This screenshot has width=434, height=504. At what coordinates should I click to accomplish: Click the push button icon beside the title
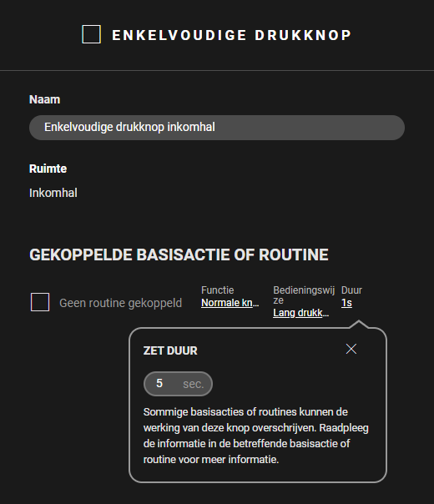91,34
